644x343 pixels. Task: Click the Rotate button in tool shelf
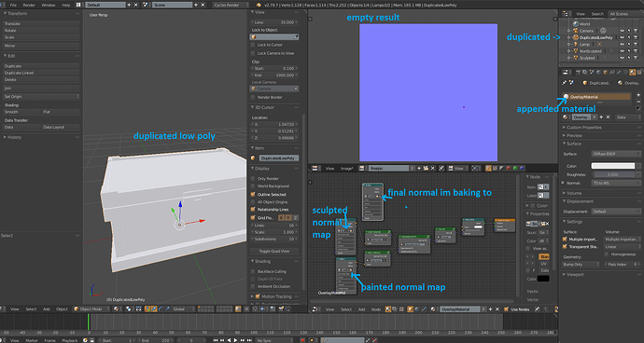pos(41,31)
